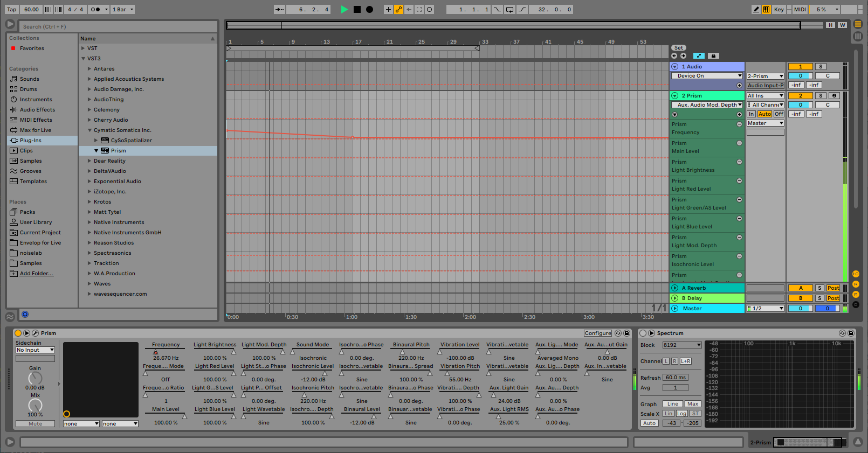Click the Follow playback arrow icon

tap(279, 9)
